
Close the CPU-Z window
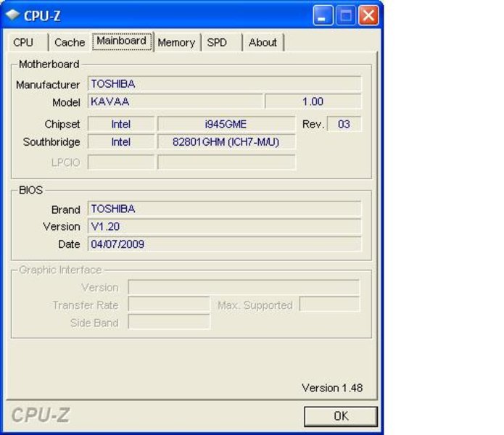click(x=368, y=15)
